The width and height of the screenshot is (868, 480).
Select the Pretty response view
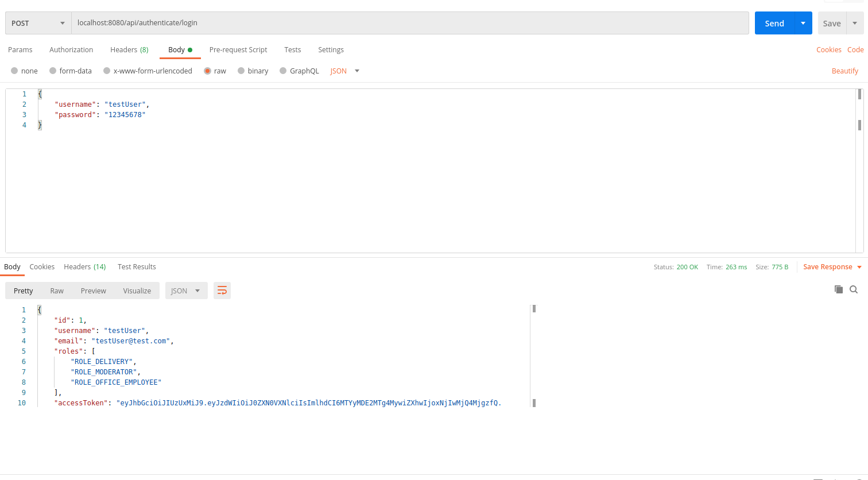(24, 291)
